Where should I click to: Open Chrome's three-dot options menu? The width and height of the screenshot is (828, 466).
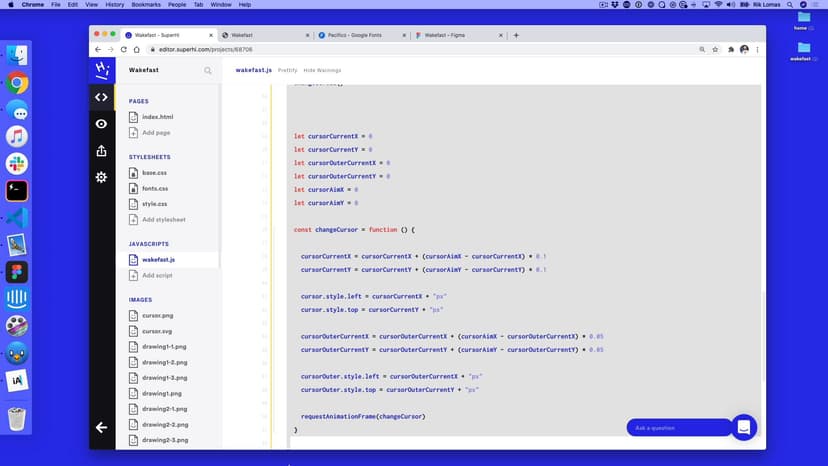757,49
